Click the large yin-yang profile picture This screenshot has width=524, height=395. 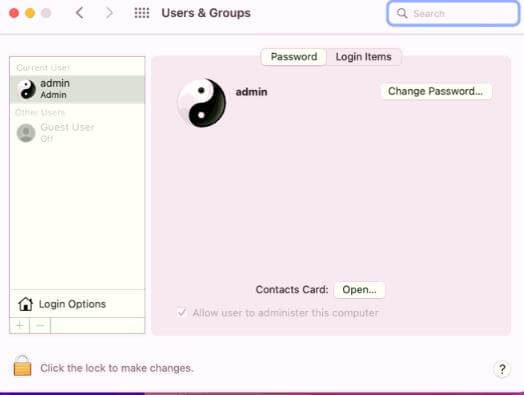(202, 103)
